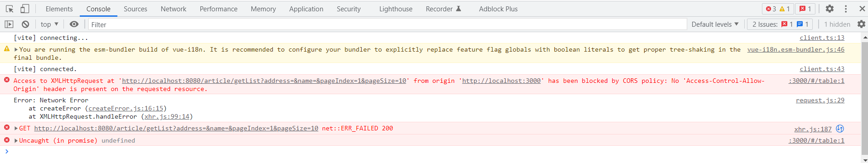
Task: Click the XHR replay icon next to xhr.js:187
Action: click(840, 129)
